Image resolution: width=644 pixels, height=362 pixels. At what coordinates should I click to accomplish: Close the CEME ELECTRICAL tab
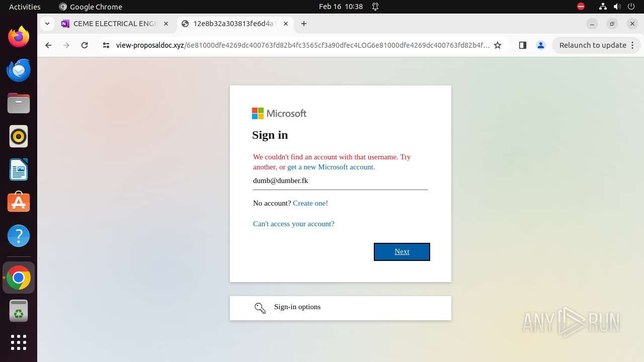coord(166,24)
